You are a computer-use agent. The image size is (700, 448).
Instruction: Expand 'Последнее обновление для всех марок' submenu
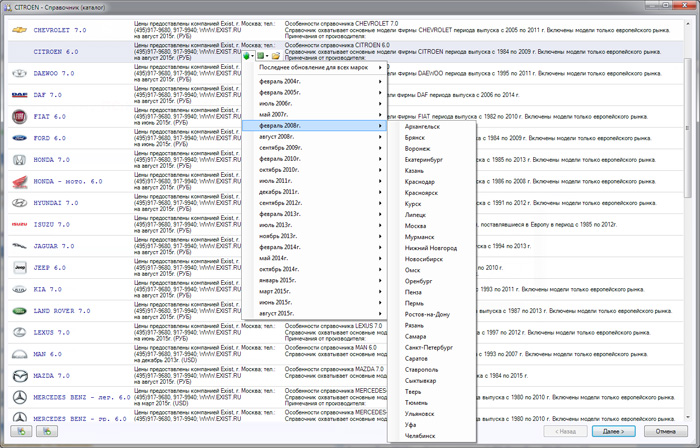tap(315, 68)
